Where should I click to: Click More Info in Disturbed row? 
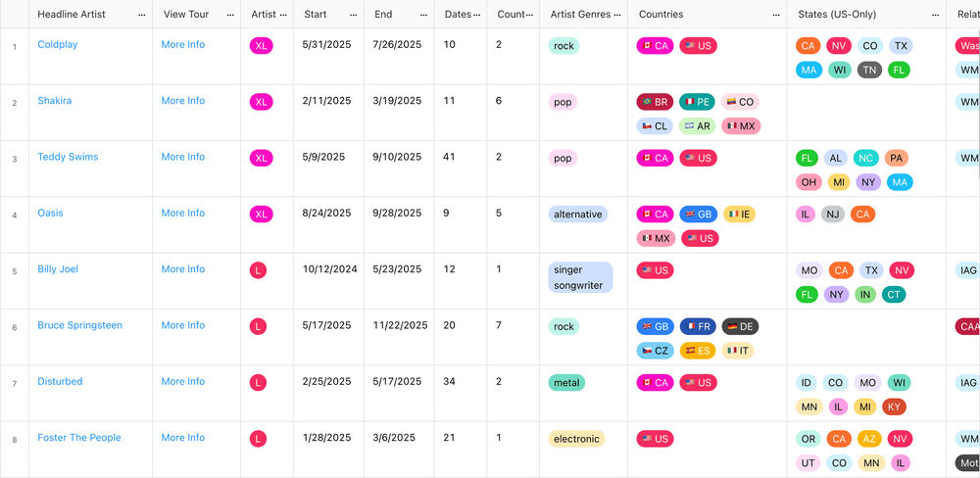point(183,382)
